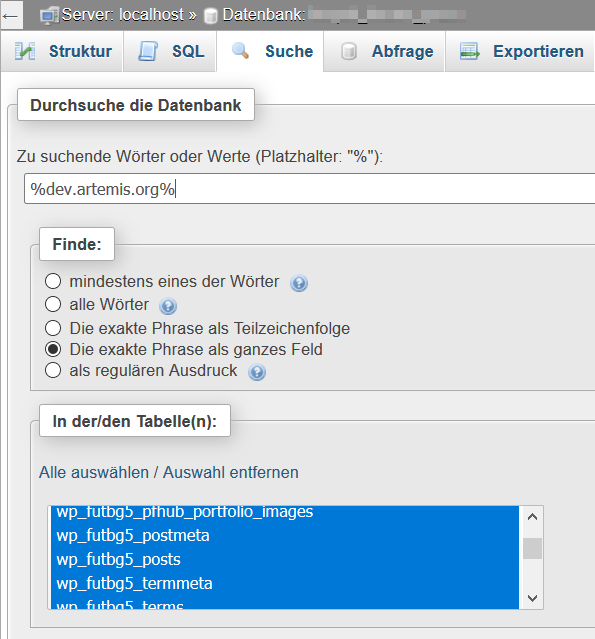The height and width of the screenshot is (639, 595).
Task: Select 'Die exakte Phrase als Teilzeichenfolge' option
Action: click(53, 328)
